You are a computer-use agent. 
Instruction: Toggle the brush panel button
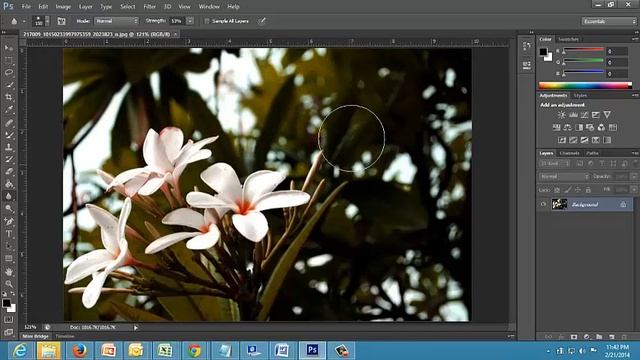(x=61, y=21)
